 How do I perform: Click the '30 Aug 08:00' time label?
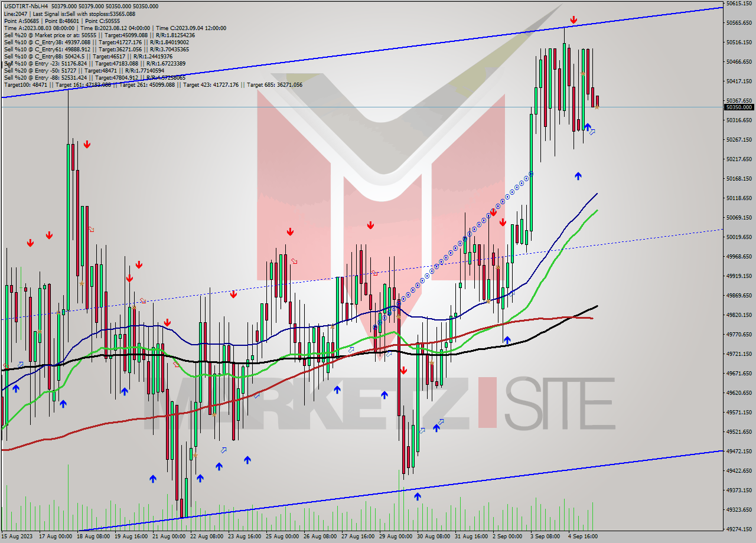tap(434, 537)
